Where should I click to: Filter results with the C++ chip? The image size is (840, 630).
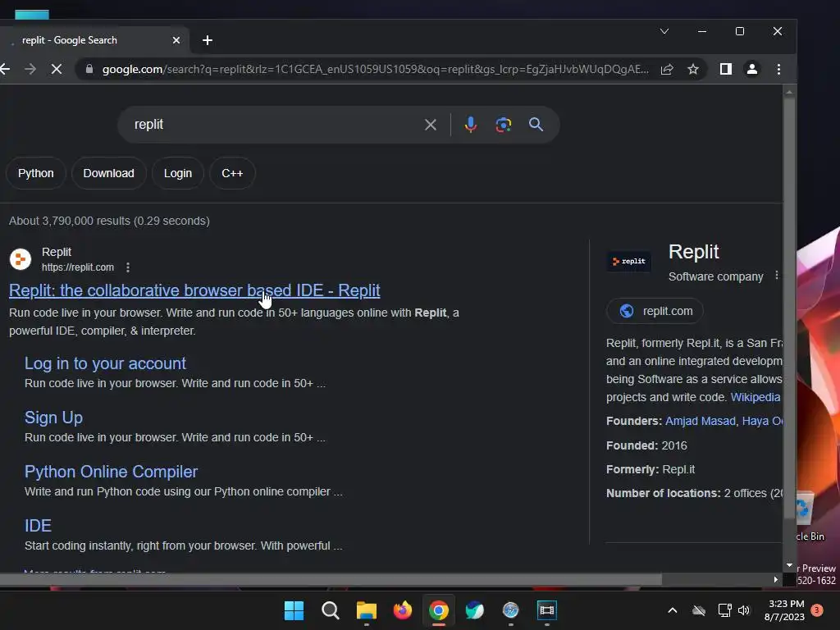[232, 173]
